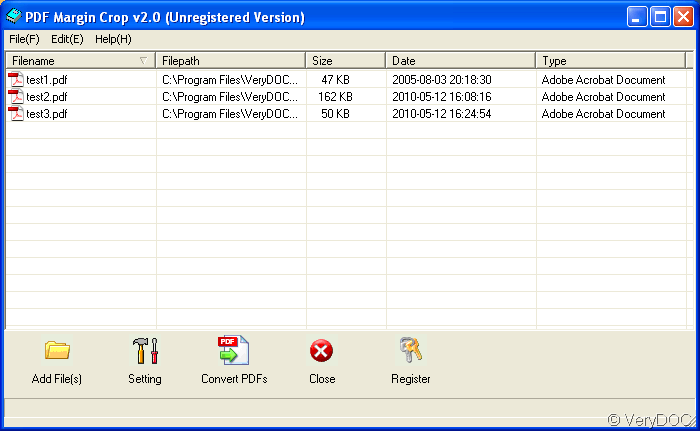The width and height of the screenshot is (700, 431).
Task: Sort by the Type column header
Action: pos(610,61)
